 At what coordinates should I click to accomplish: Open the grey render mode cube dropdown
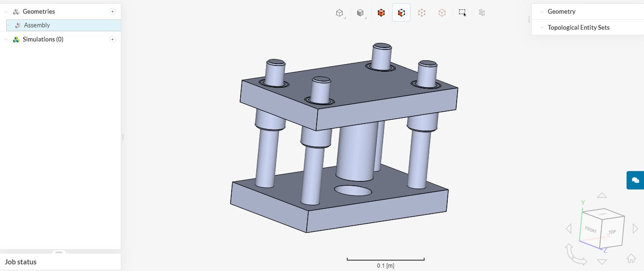[x=360, y=13]
